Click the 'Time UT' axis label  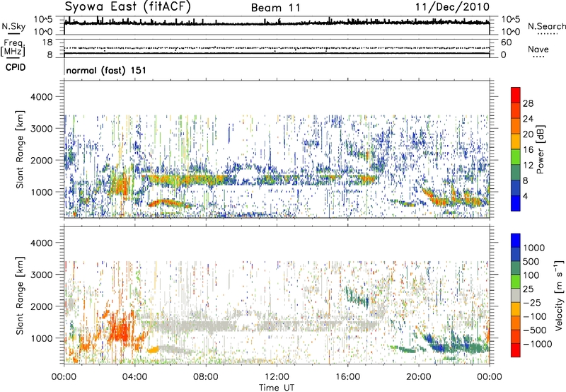(277, 388)
